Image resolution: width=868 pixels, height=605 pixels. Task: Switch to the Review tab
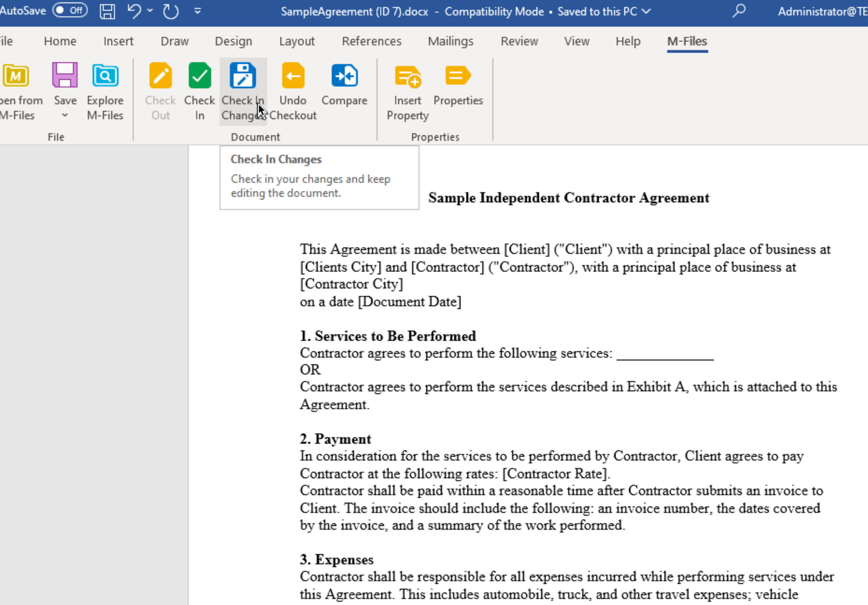(519, 41)
